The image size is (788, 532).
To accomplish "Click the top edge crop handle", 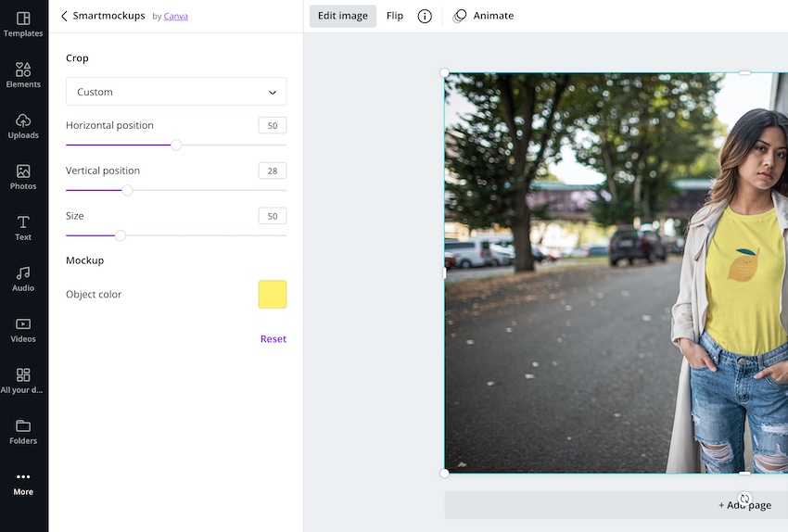I will pyautogui.click(x=744, y=73).
